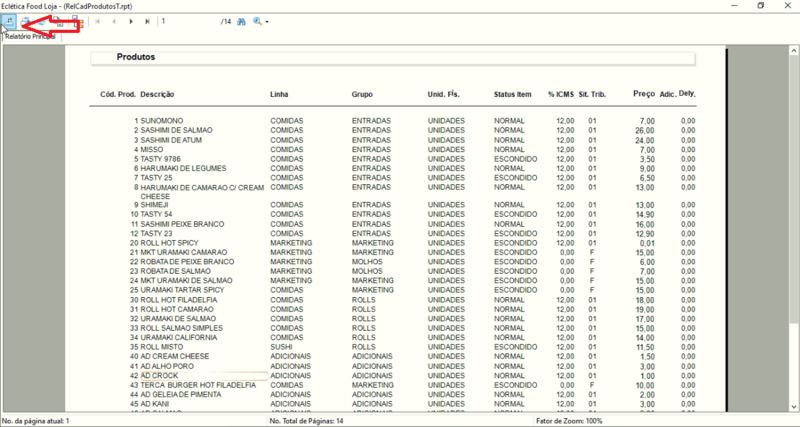Click the scroll down arrow of report
The height and width of the screenshot is (427, 800).
pyautogui.click(x=794, y=406)
